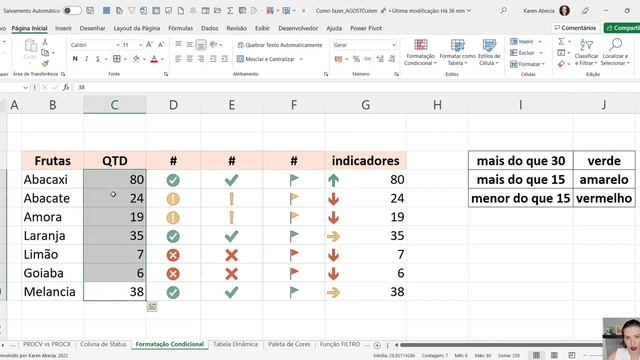Viewport: 640px width, 360px height.
Task: Increase font size with larger A
Action: tap(149, 44)
